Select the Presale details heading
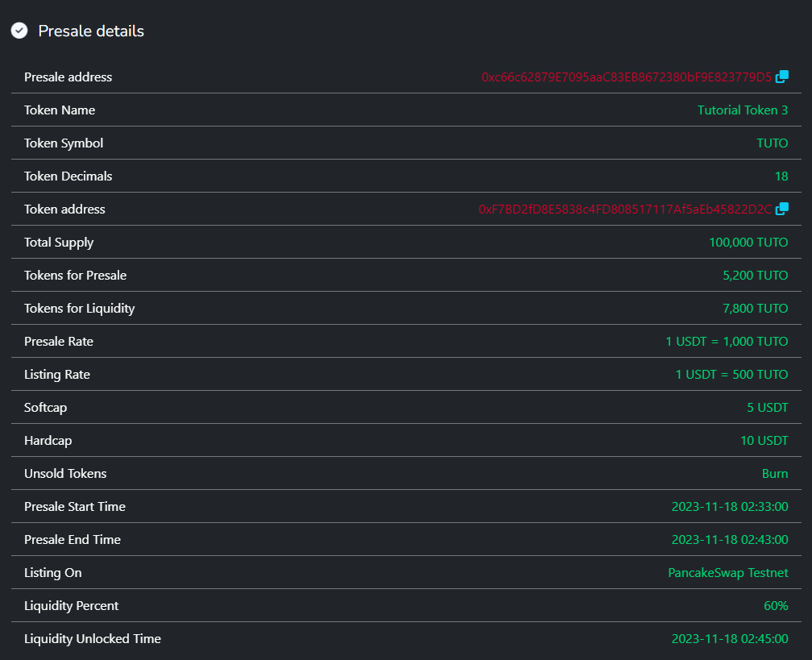Screen dimensions: 812x660 click(91, 31)
